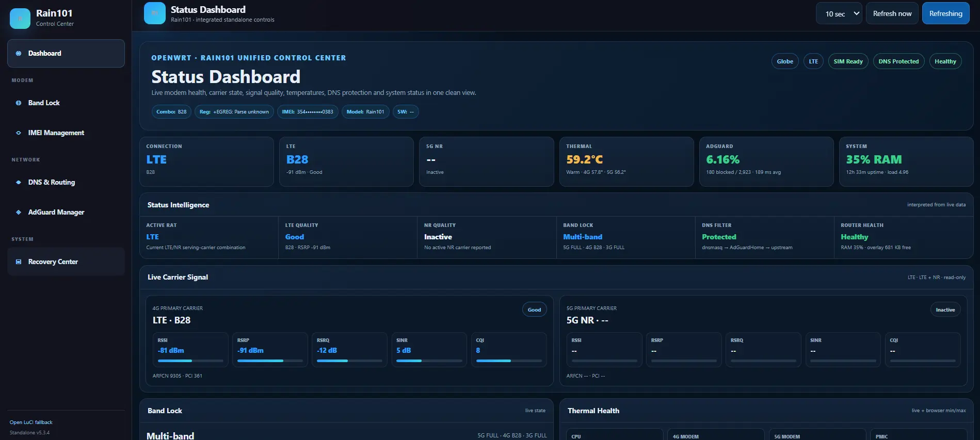Click the Inactive badge on 5G carrier
This screenshot has height=440, width=980.
tap(945, 309)
